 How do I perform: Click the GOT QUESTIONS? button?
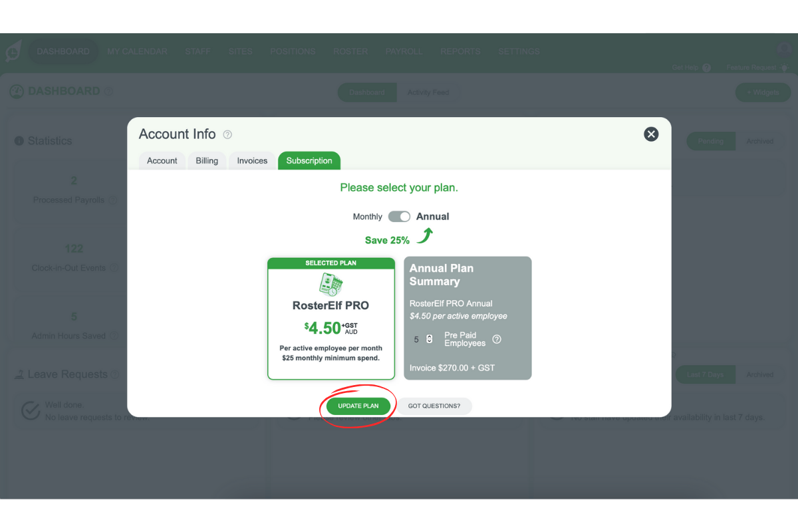point(434,406)
